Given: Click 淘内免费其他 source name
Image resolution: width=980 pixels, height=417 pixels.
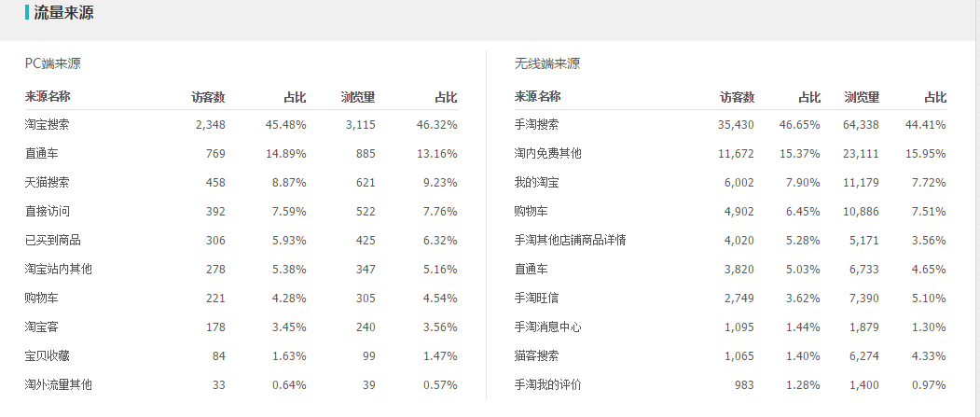Looking at the screenshot, I should [x=547, y=153].
